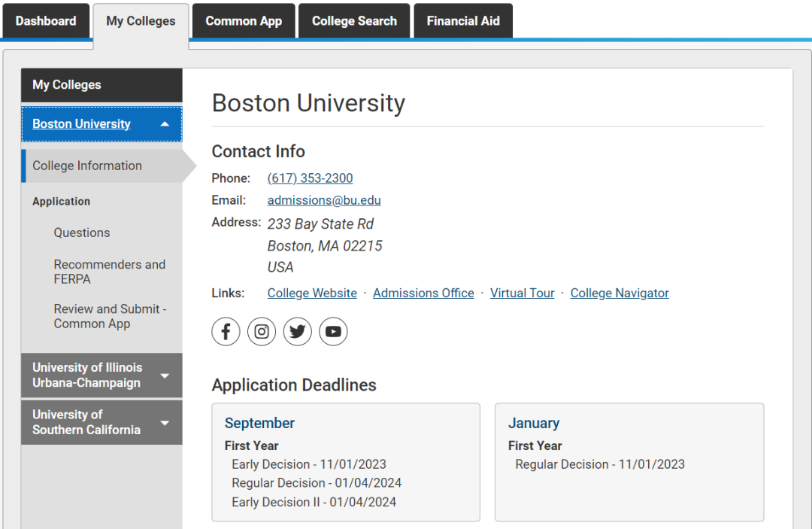Expand University of Southern California section

tap(165, 422)
